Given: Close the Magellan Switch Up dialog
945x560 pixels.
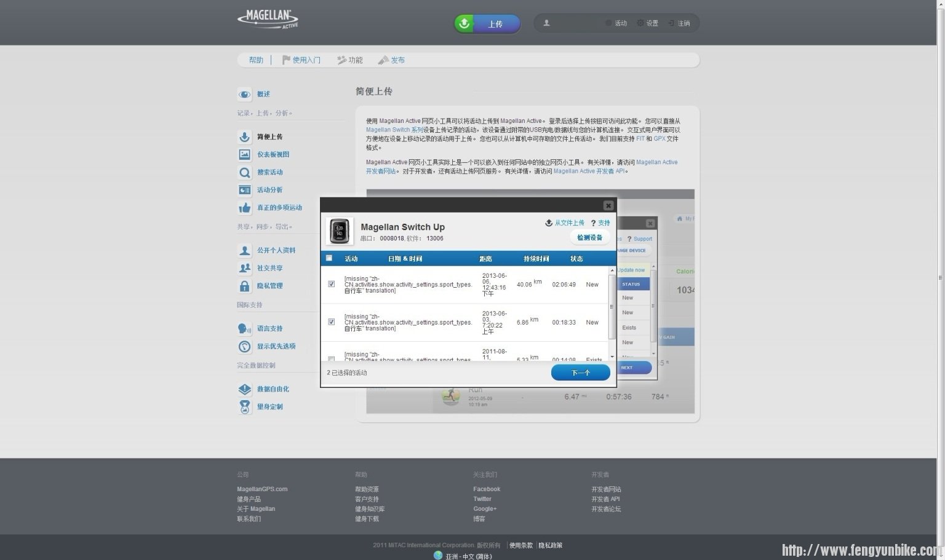Looking at the screenshot, I should pos(608,205).
